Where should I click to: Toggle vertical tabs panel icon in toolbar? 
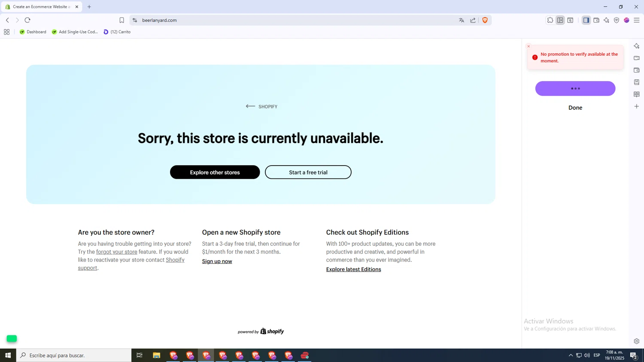click(560, 20)
